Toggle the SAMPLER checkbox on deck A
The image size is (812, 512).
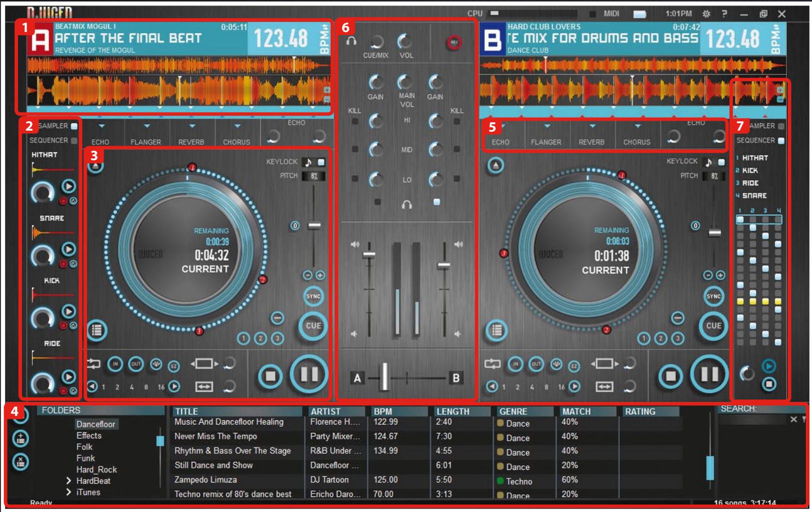click(x=74, y=126)
